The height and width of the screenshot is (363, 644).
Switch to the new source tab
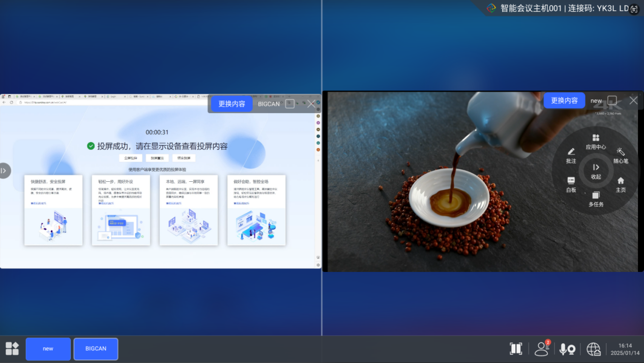pos(48,349)
